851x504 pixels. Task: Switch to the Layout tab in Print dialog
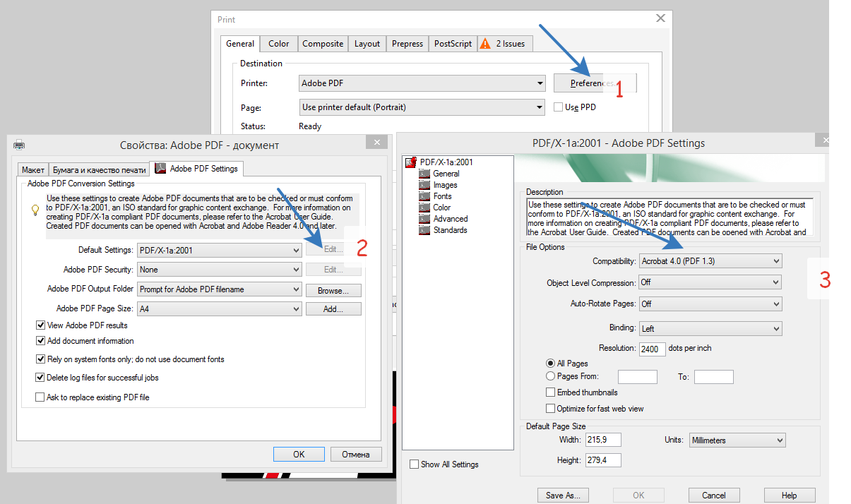coord(367,44)
